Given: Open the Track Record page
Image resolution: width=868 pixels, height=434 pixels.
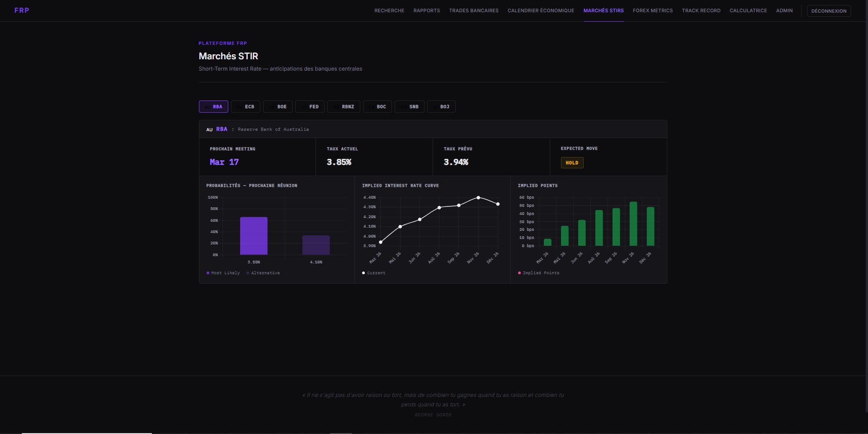Looking at the screenshot, I should (x=701, y=10).
